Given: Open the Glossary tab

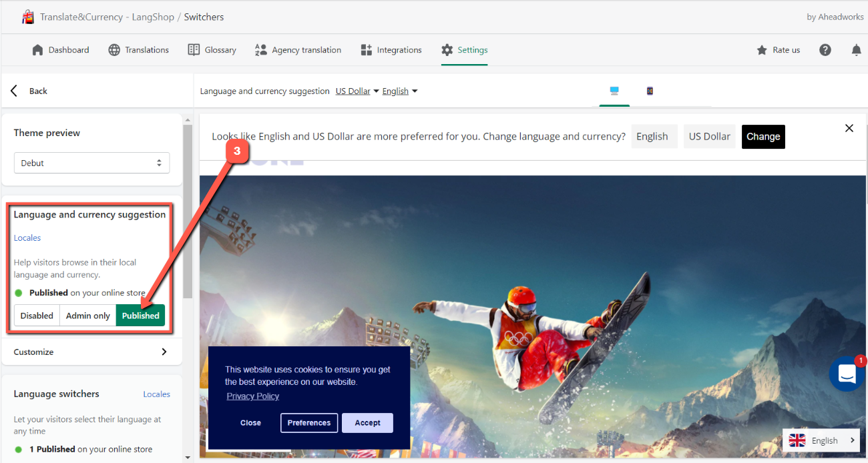Looking at the screenshot, I should pyautogui.click(x=212, y=50).
